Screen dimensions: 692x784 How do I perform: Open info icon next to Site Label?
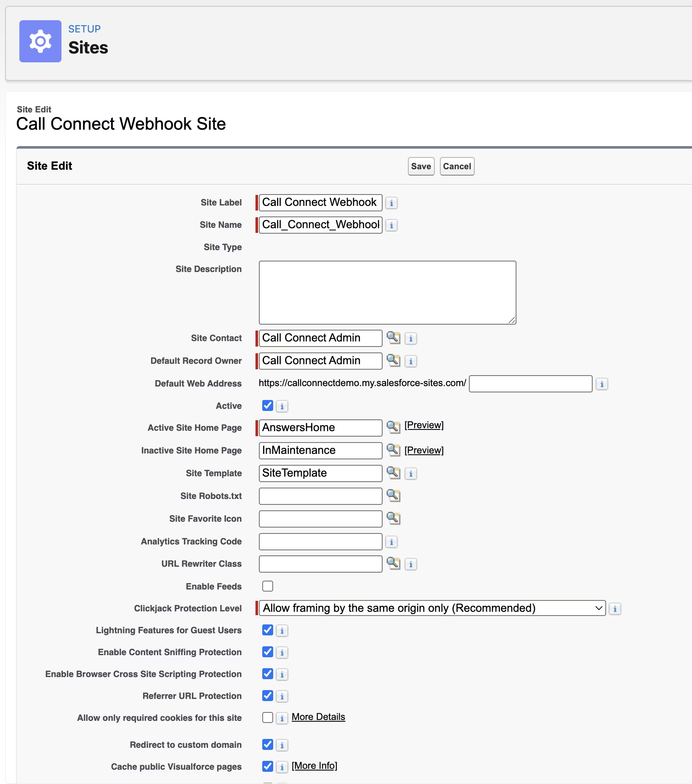tap(391, 203)
